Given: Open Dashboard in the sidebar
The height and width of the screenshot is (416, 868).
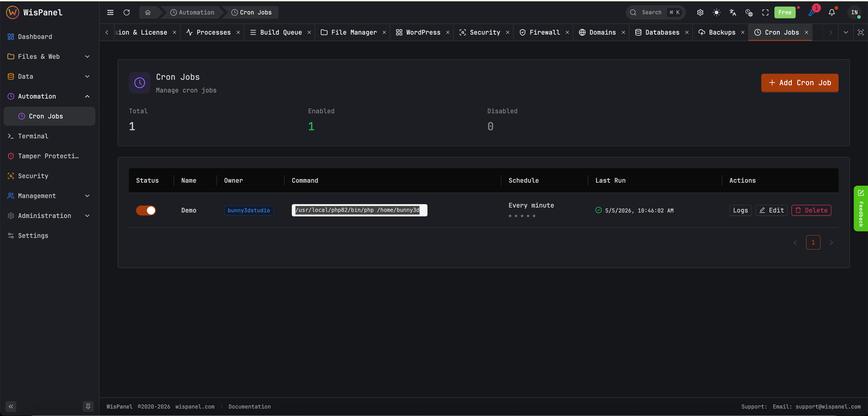Looking at the screenshot, I should pos(49,36).
